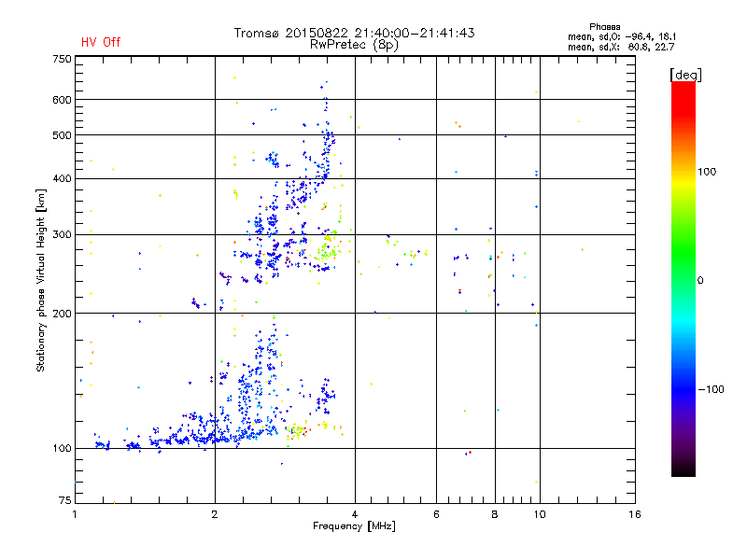Screen dimensions: 747x560
Task: Click the '600' height axis tick label
Action: tap(62, 100)
